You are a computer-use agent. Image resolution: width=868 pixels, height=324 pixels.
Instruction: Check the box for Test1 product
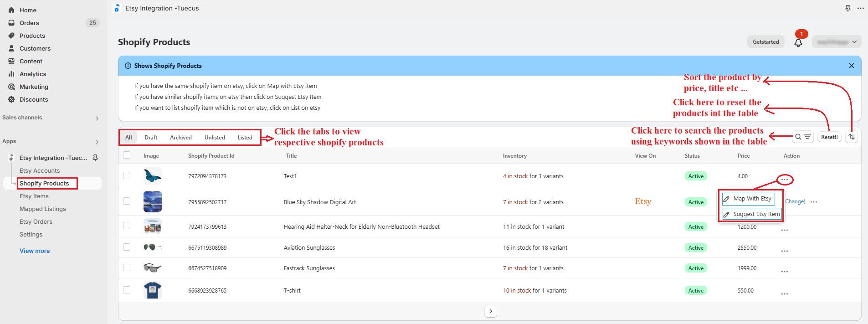127,175
